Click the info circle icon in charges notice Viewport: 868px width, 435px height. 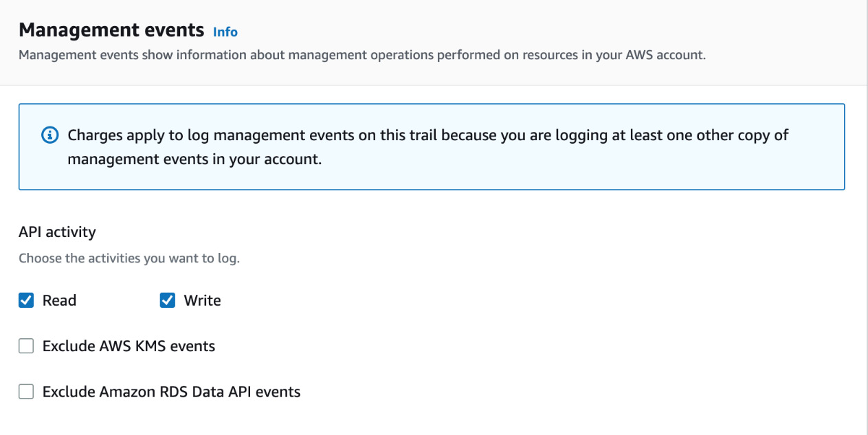click(x=50, y=135)
